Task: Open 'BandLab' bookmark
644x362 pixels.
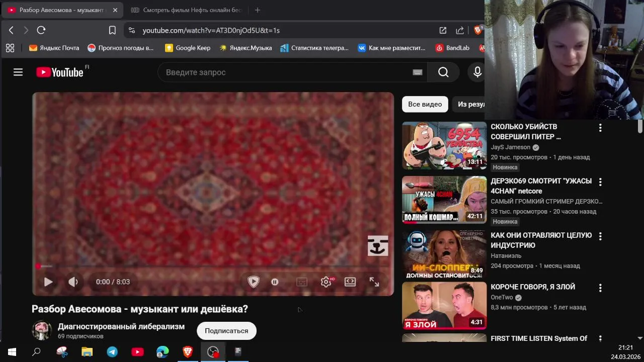Action: pos(452,48)
